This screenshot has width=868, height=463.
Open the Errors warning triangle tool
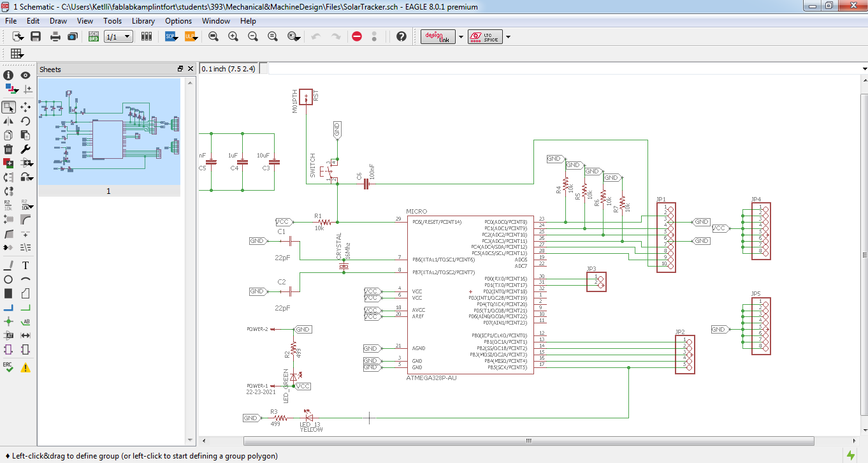pyautogui.click(x=25, y=367)
